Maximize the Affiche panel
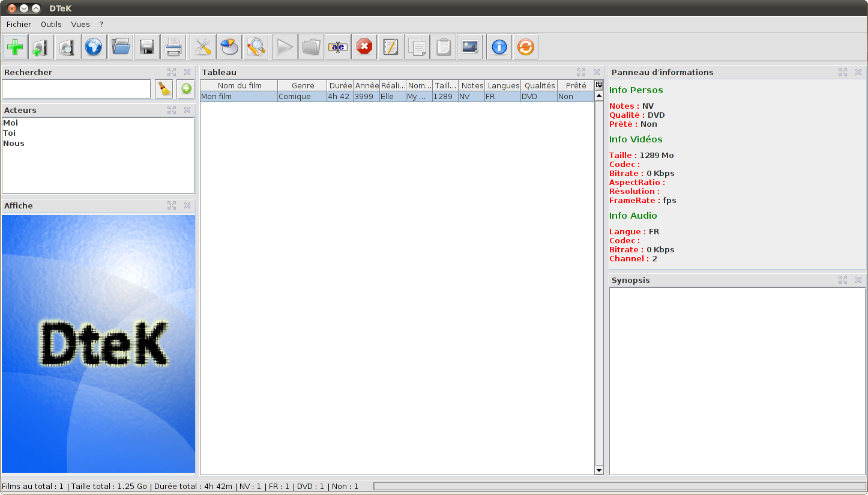868x495 pixels. coord(172,205)
